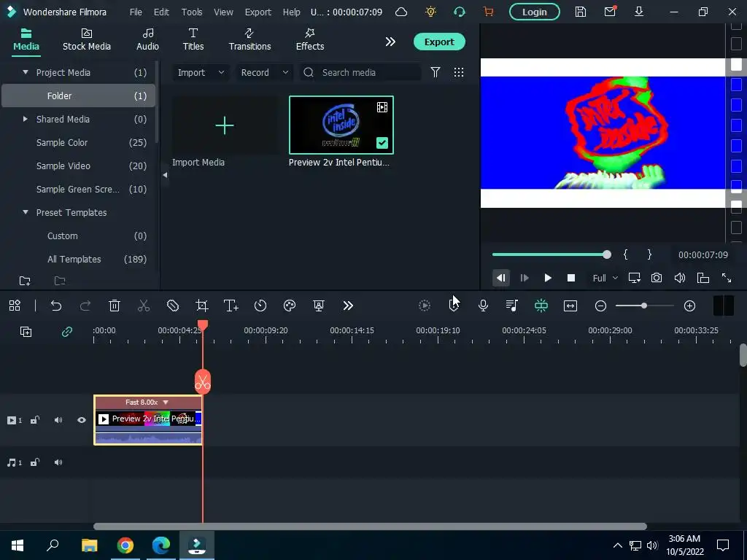
Task: Open the speed clock tool
Action: click(x=260, y=306)
